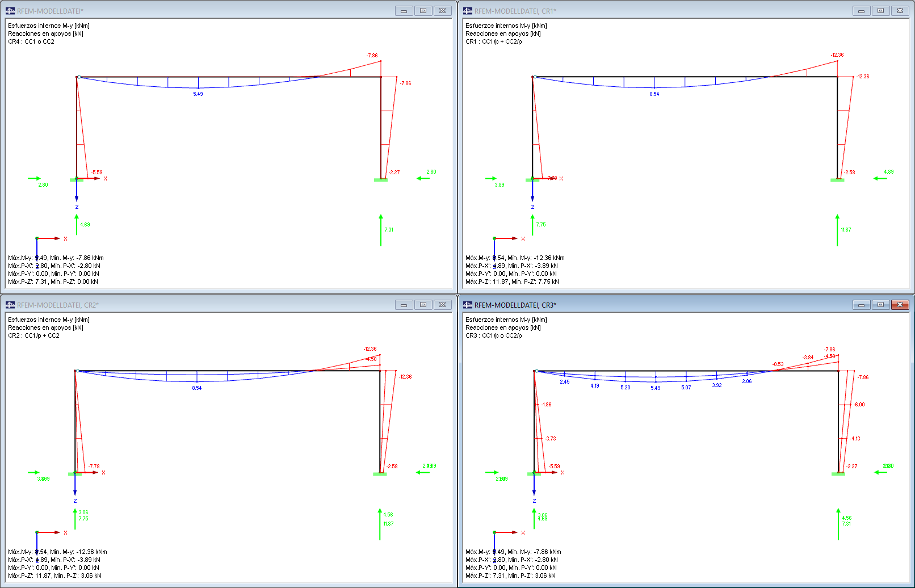Click the '-1.86' column moment value in the CR3 window
The image size is (915, 588).
(x=546, y=405)
